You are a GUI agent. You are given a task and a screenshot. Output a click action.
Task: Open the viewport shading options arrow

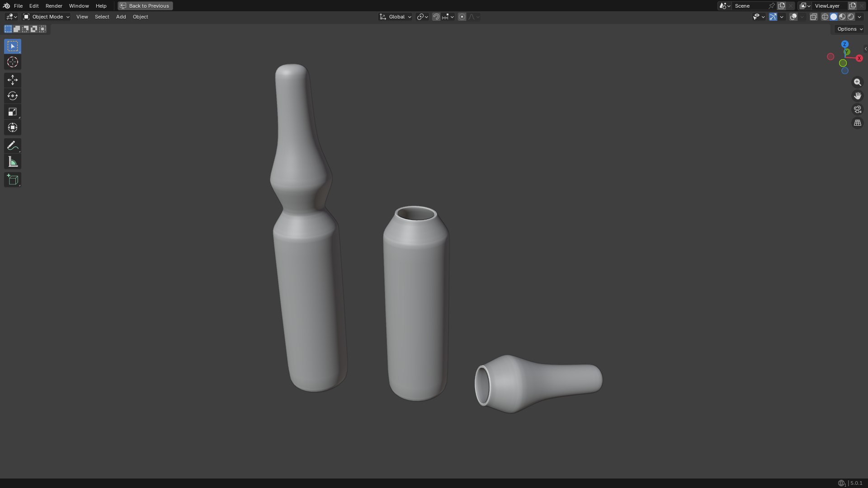click(x=859, y=17)
